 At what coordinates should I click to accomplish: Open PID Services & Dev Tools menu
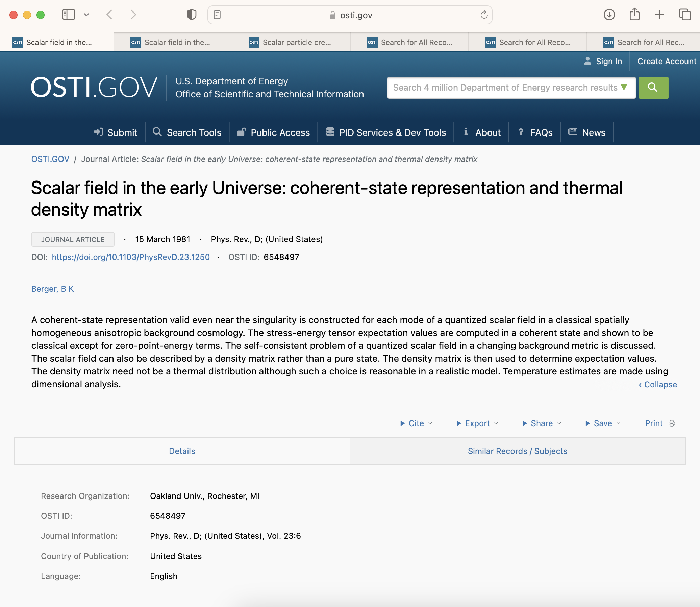pyautogui.click(x=393, y=132)
